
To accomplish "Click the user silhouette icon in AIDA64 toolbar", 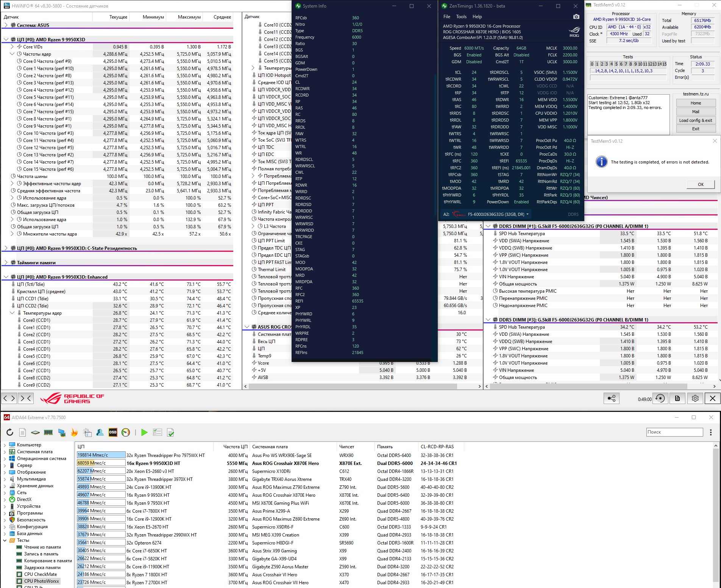I will coord(100,432).
